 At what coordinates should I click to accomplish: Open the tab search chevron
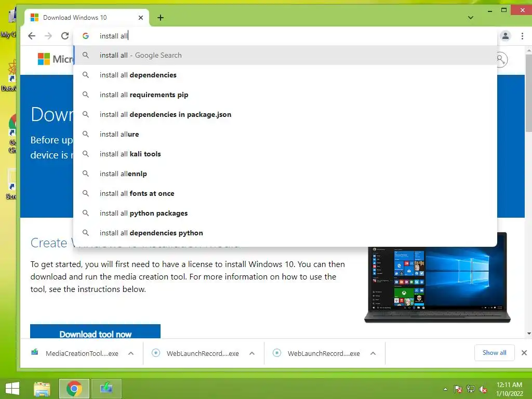(x=471, y=18)
